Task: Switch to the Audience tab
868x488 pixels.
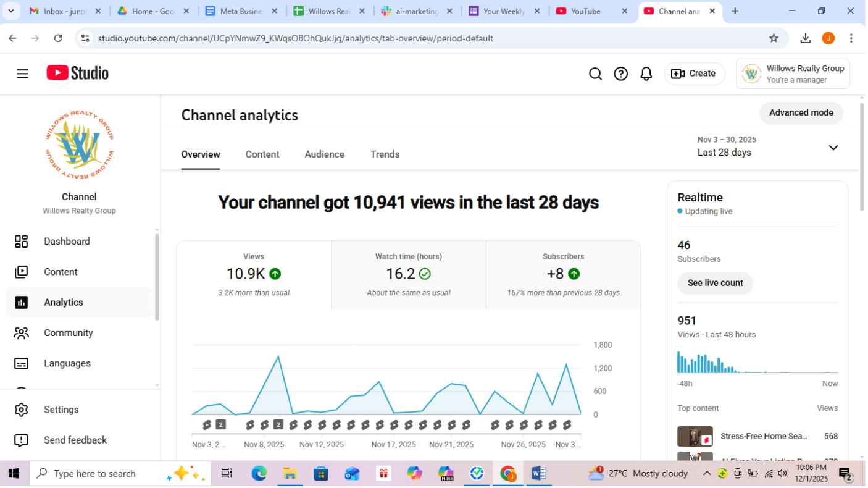Action: tap(324, 154)
